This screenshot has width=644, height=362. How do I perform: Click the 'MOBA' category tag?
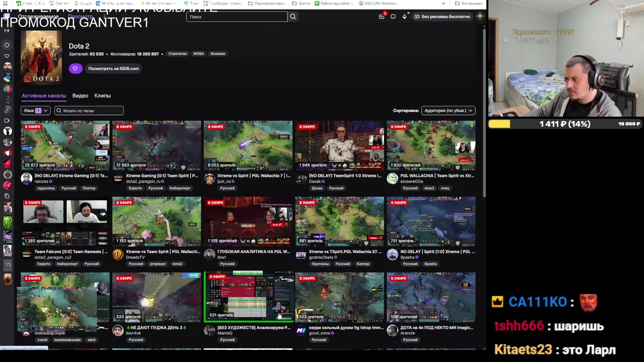click(199, 54)
